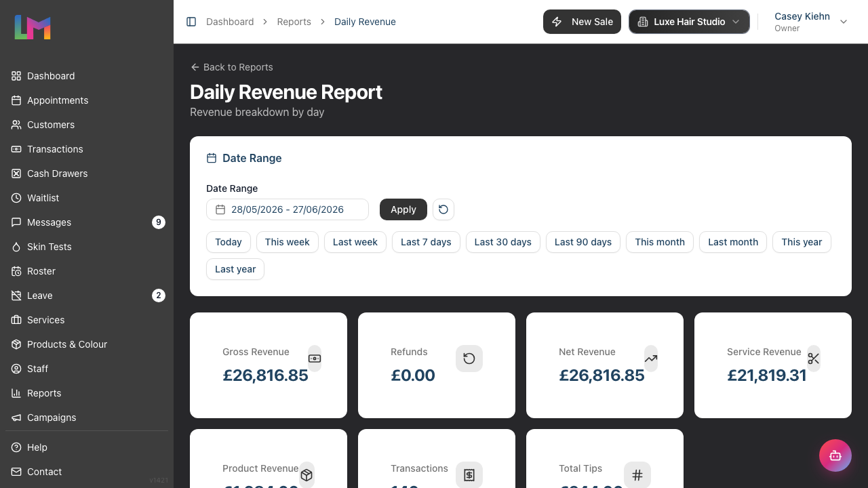Image resolution: width=868 pixels, height=488 pixels.
Task: Start a New Sale
Action: pyautogui.click(x=582, y=22)
